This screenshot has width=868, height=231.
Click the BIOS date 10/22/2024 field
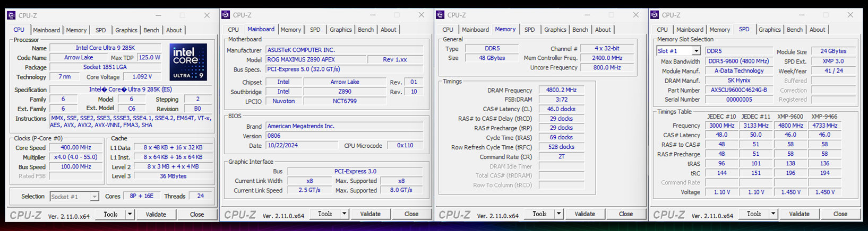[302, 145]
